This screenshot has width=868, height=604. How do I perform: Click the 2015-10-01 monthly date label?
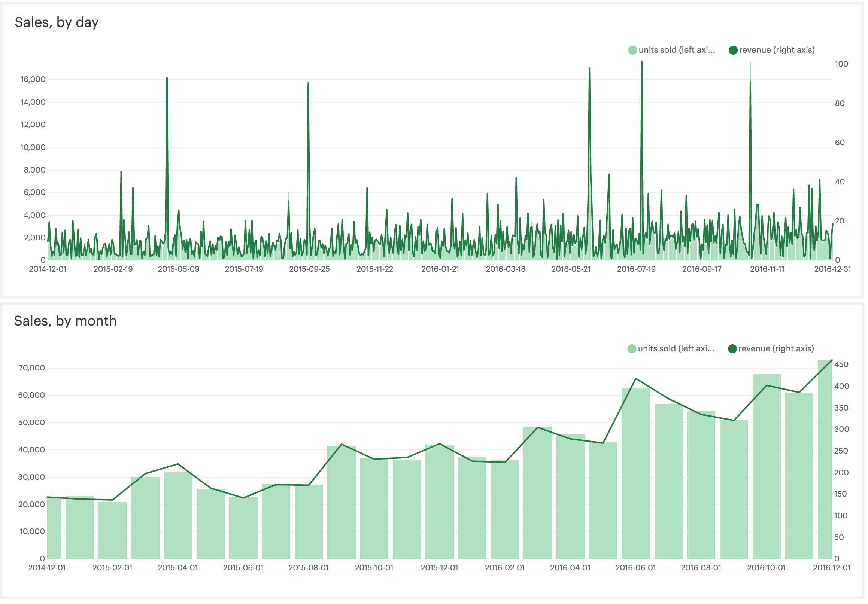[374, 567]
